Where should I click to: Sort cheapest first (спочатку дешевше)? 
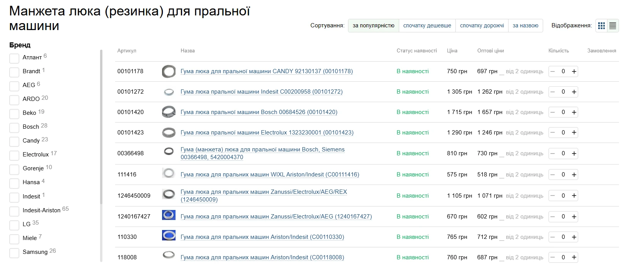(x=427, y=25)
